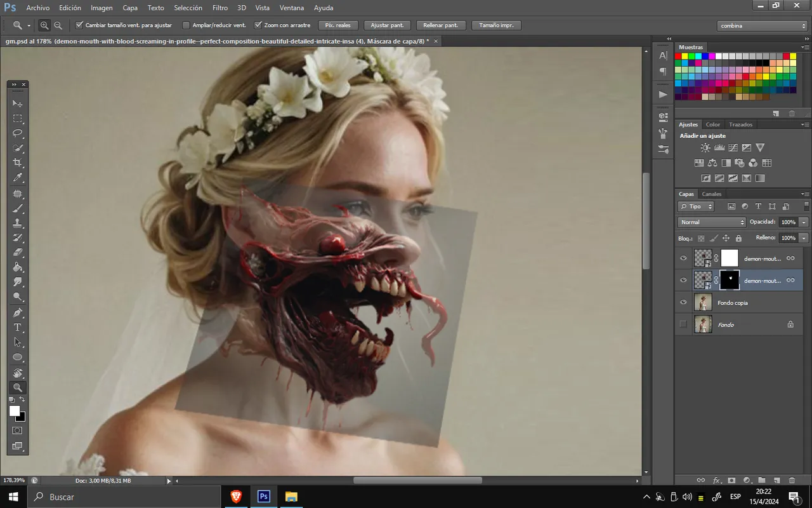Click Zoom Out magnifier in options bar
Image resolution: width=812 pixels, height=508 pixels.
pos(58,25)
